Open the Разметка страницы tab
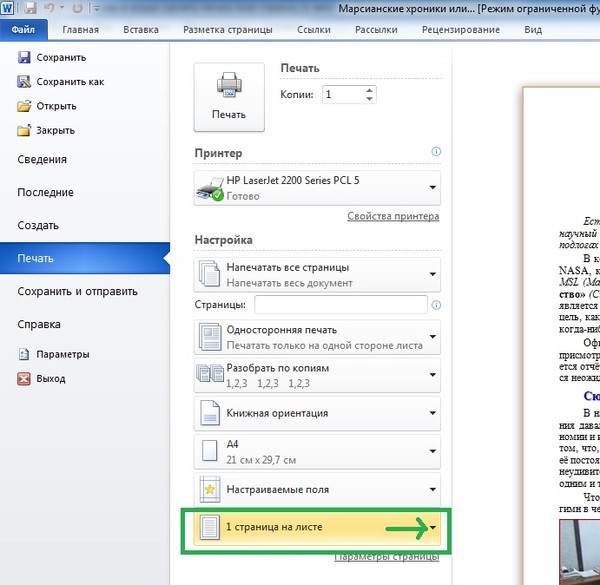The height and width of the screenshot is (585, 600). click(228, 29)
